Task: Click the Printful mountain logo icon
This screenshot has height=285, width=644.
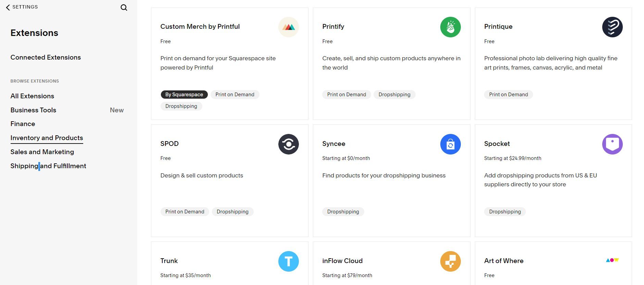Action: [288, 27]
